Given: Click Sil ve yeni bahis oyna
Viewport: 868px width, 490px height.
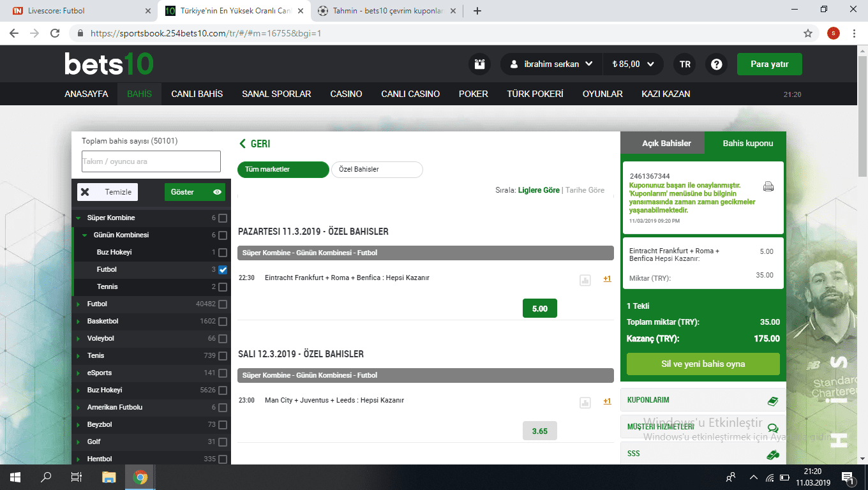Looking at the screenshot, I should (x=703, y=364).
